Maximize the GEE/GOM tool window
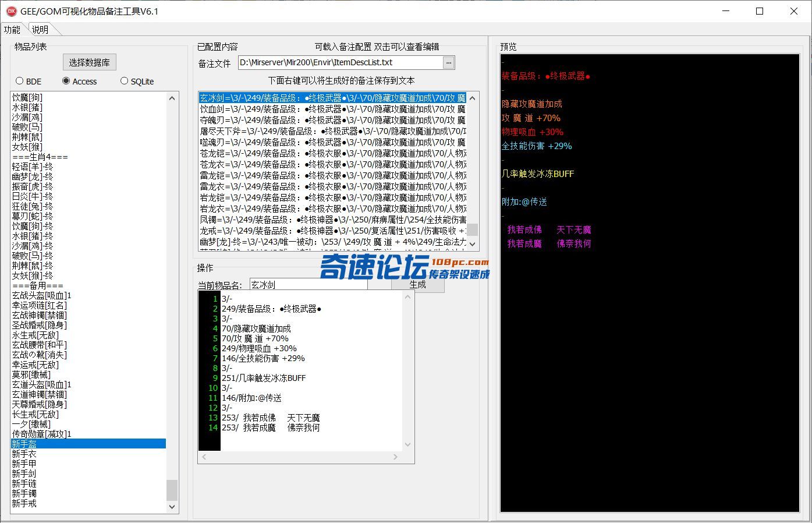The height and width of the screenshot is (523, 812). [x=760, y=11]
